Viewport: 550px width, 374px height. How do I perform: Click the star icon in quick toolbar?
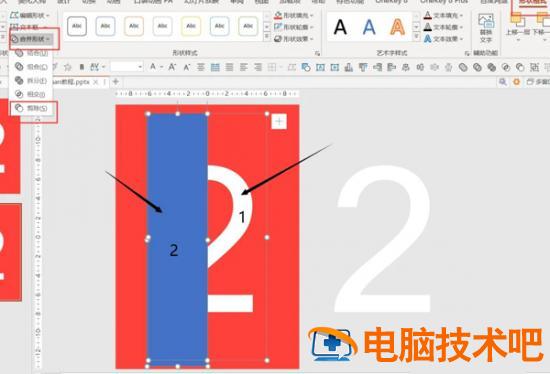pyautogui.click(x=67, y=67)
